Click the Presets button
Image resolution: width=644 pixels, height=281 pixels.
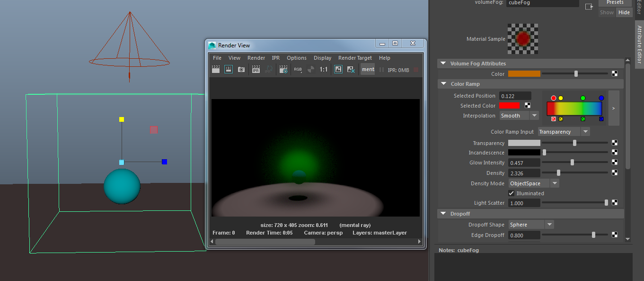[x=615, y=2]
